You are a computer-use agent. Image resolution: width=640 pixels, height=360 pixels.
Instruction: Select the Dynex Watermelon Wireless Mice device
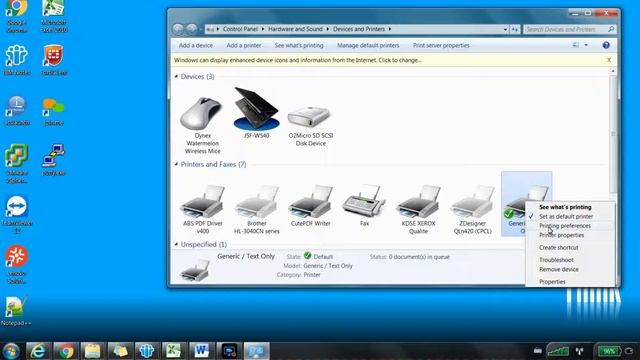pos(202,125)
